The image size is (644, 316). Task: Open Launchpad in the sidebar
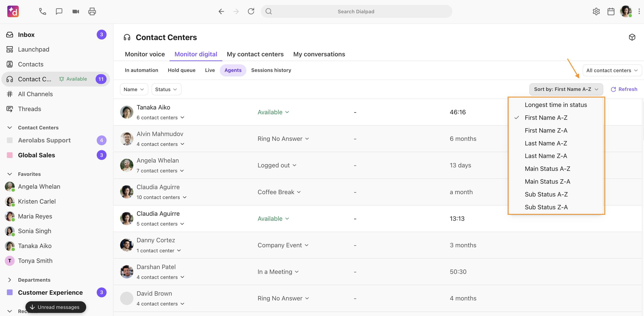57,49
